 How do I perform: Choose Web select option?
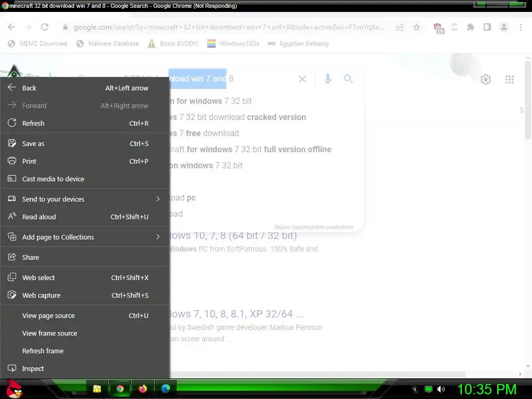[85, 277]
